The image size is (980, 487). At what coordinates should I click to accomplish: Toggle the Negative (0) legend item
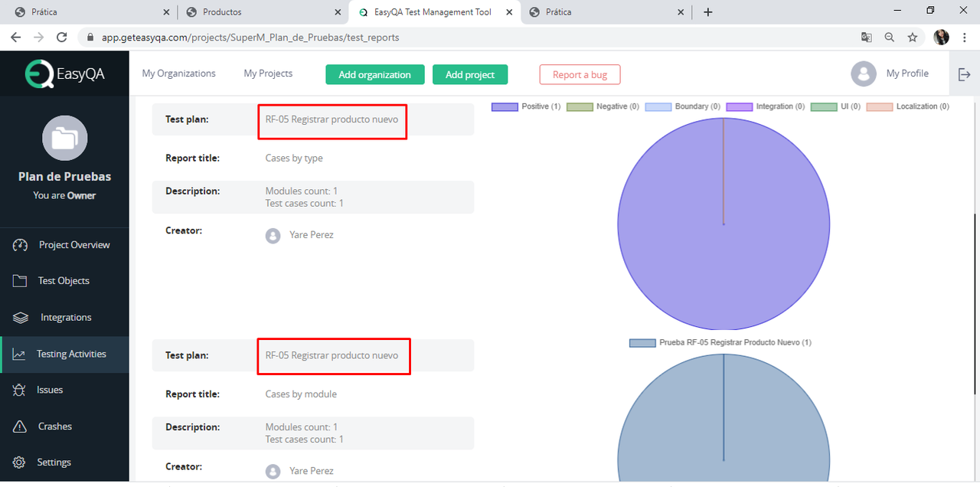(x=603, y=106)
